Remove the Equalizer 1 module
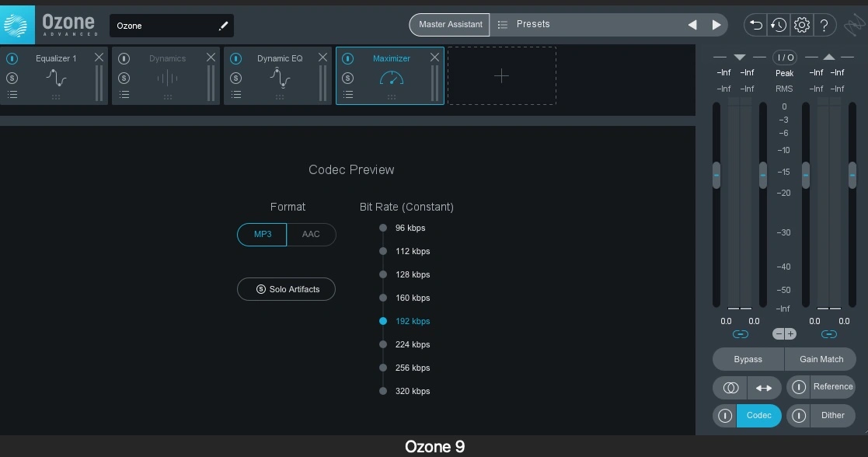868x457 pixels. click(x=99, y=58)
